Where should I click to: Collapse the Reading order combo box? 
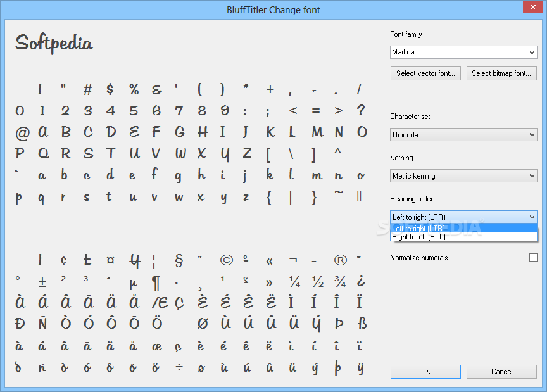tap(463, 217)
